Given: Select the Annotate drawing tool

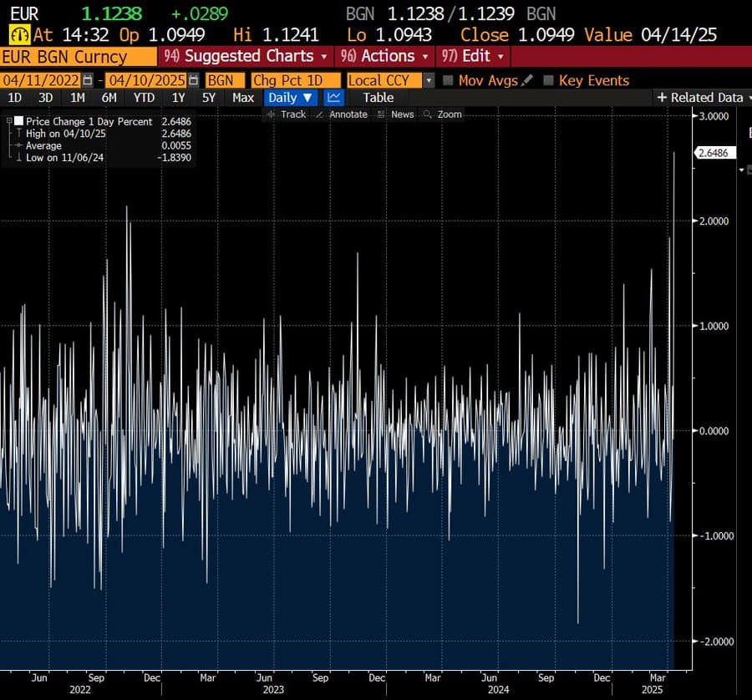Looking at the screenshot, I should 342,114.
